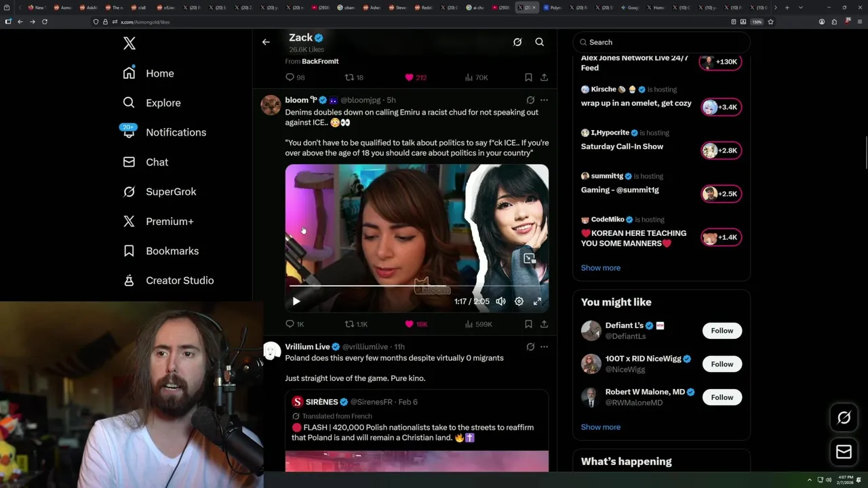
Task: Join CodeMiko space +1.4K
Action: click(x=721, y=237)
